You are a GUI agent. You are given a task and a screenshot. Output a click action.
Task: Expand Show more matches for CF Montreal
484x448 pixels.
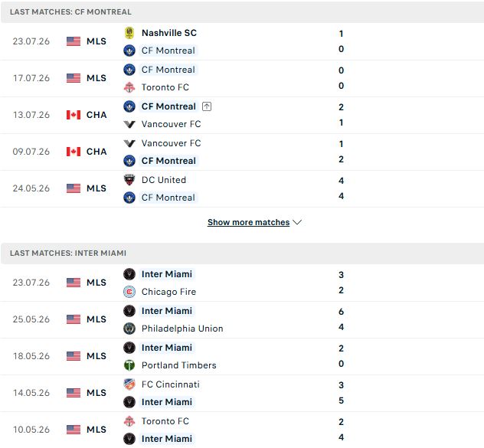pyautogui.click(x=248, y=222)
